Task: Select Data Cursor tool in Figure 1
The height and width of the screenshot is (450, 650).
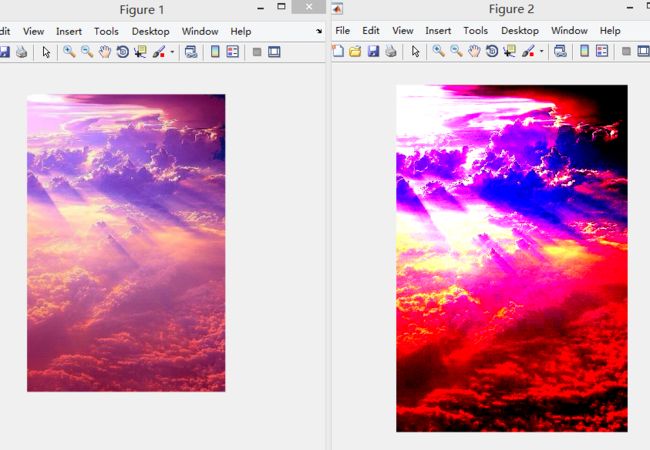Action: (140, 52)
